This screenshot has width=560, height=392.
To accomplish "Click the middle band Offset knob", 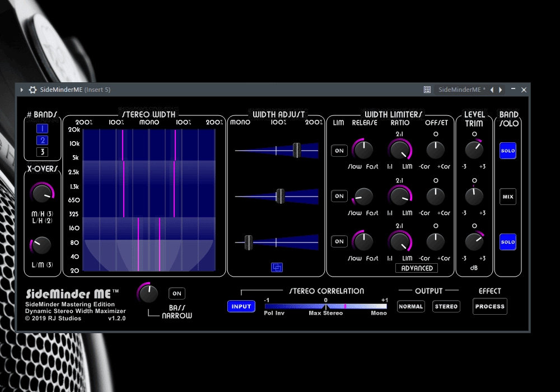I will click(436, 197).
